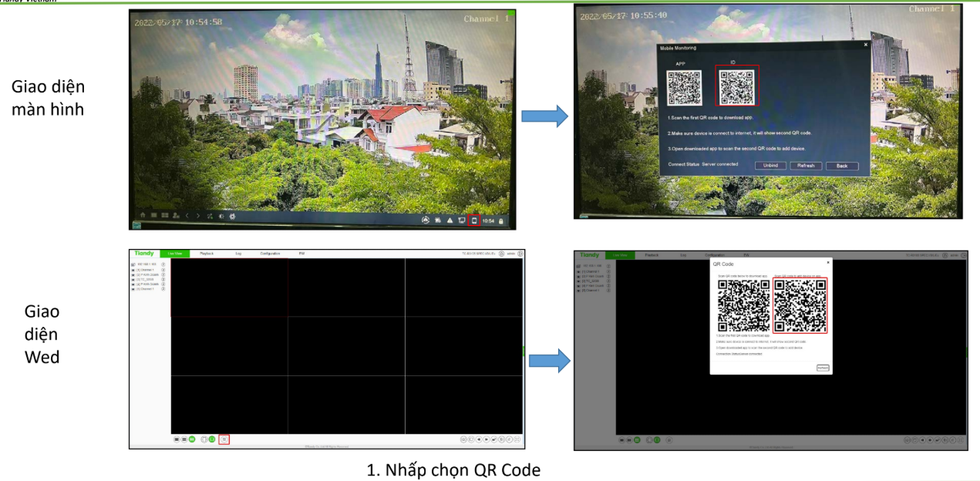The width and height of the screenshot is (980, 481).
Task: Click the red-boxed QR code icon in web toolbar
Action: pos(224,439)
